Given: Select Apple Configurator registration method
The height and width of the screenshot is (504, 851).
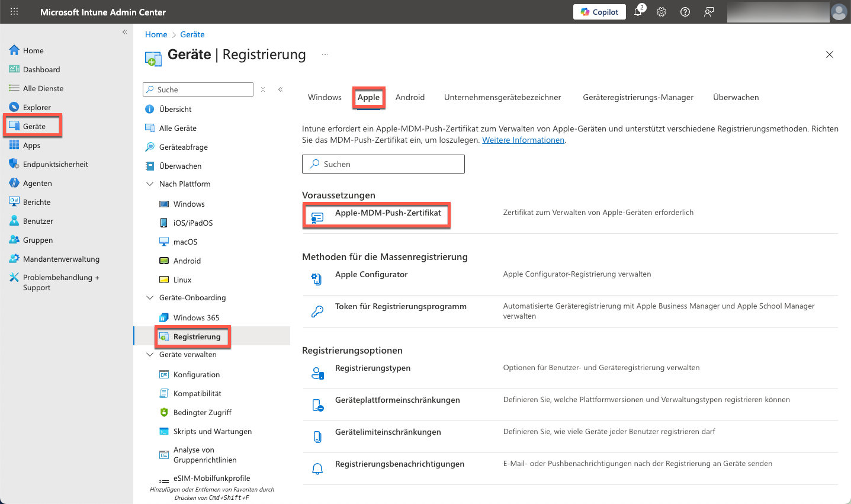Looking at the screenshot, I should (371, 274).
